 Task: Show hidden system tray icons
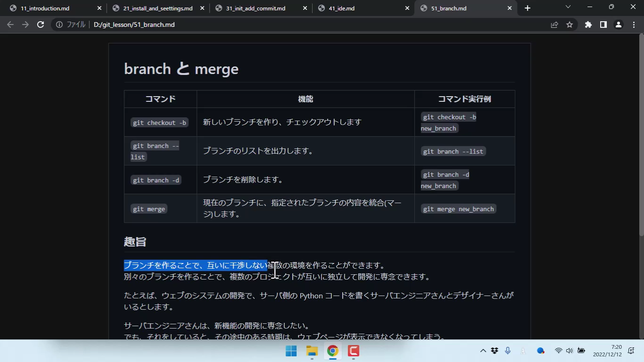[x=483, y=351]
